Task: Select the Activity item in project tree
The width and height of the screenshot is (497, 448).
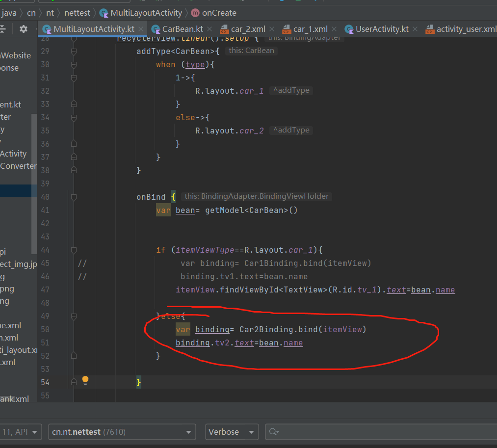Action: [x=13, y=154]
